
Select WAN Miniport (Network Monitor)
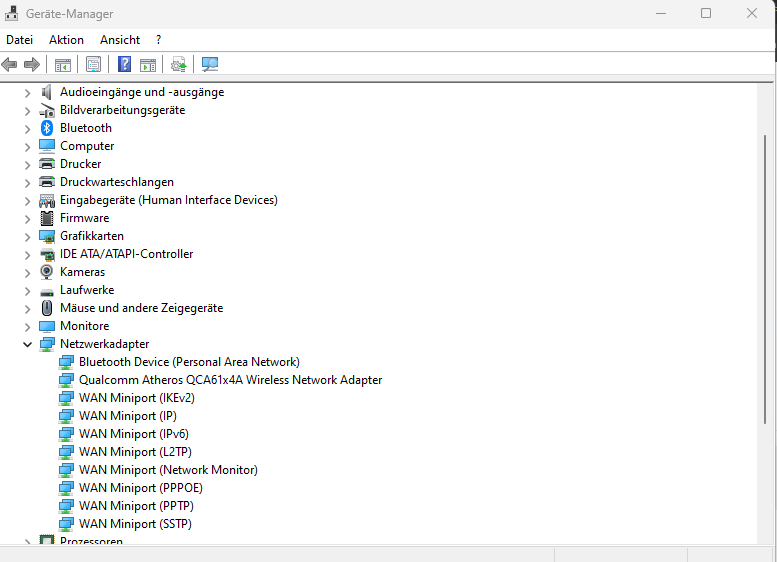coord(168,470)
